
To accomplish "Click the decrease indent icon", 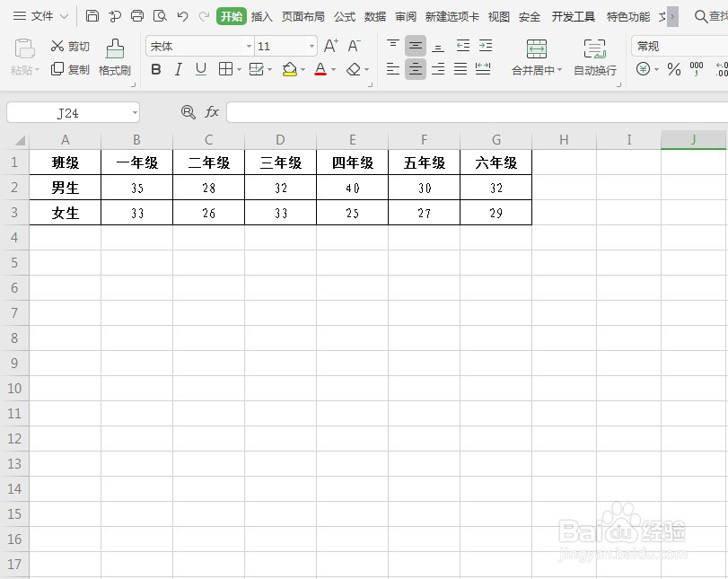I will point(463,46).
